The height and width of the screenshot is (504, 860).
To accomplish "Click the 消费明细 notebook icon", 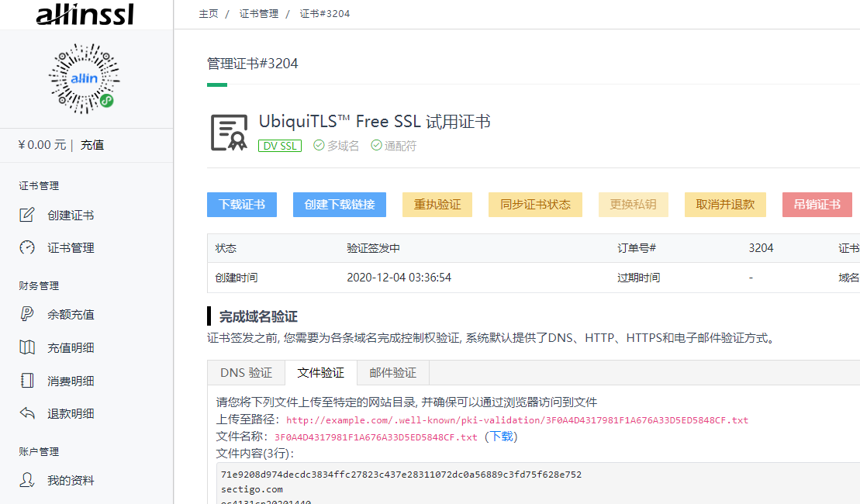I will tap(27, 380).
